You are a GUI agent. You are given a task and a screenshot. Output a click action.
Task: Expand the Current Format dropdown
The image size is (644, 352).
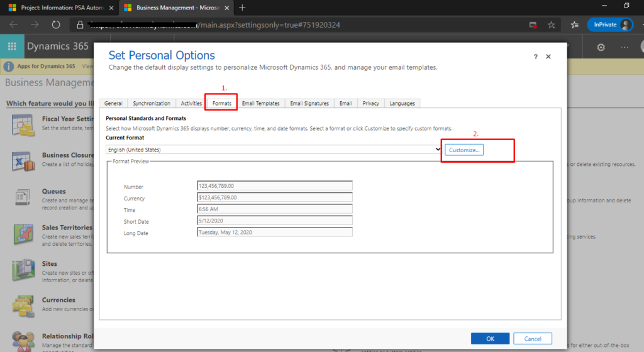coord(274,150)
